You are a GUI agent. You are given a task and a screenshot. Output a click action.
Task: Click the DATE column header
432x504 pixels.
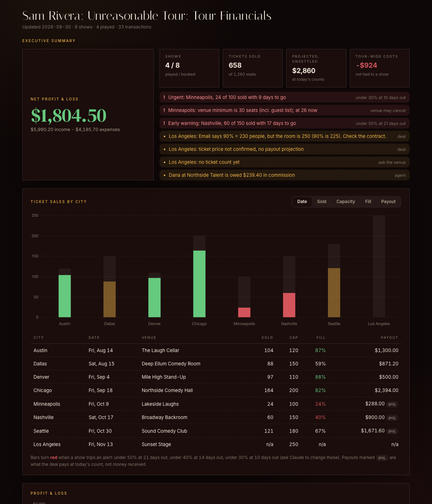94,338
